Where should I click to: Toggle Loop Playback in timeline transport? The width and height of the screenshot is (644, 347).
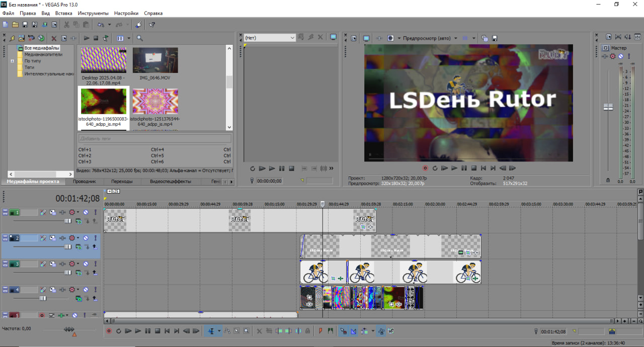[119, 331]
